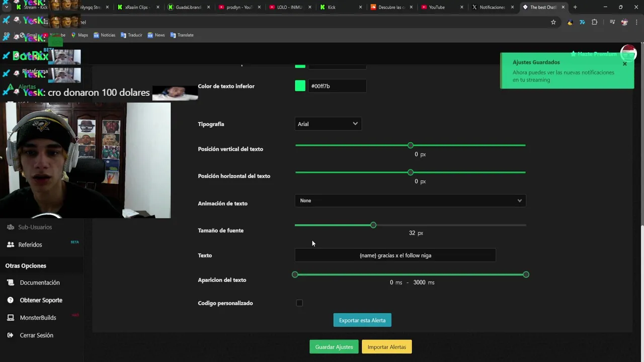Click the tab search chevron button
The height and width of the screenshot is (362, 644).
[x=6, y=7]
